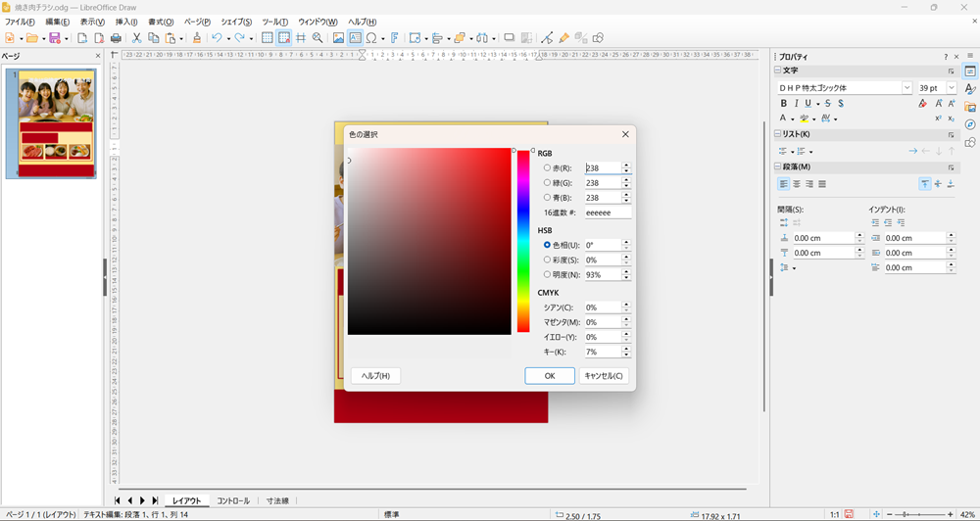Click the zoom slider in status bar
Screen dimensions: 980x521
pos(918,514)
